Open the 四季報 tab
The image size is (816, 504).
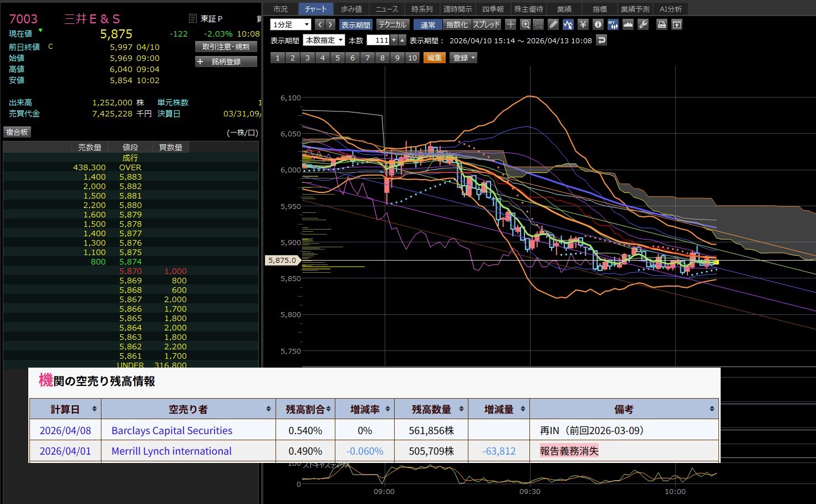(492, 9)
